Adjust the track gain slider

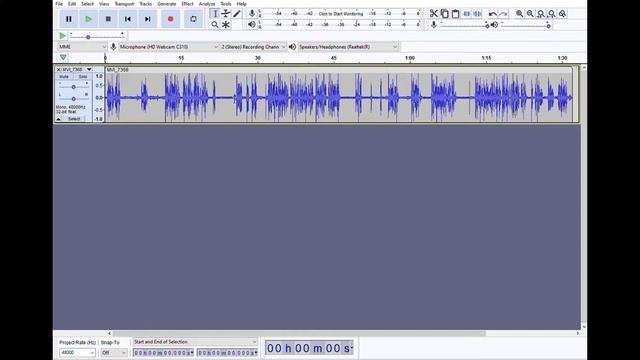(x=73, y=87)
